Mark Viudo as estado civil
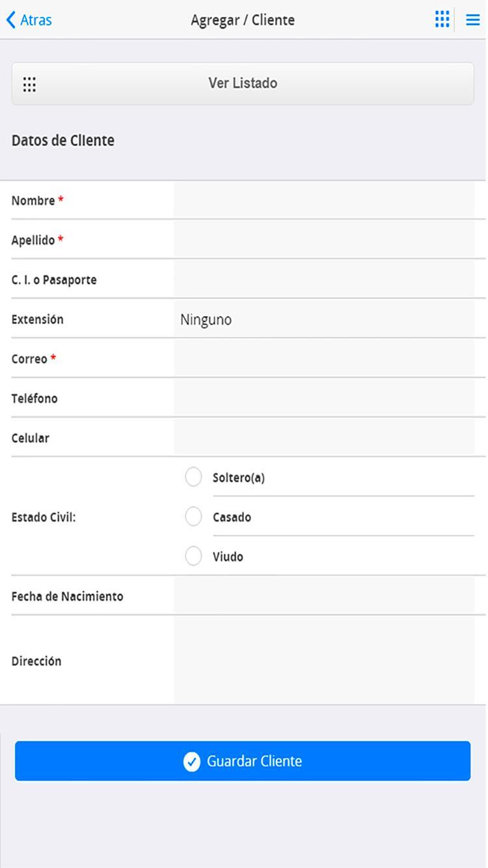The height and width of the screenshot is (868, 488). pos(193,556)
